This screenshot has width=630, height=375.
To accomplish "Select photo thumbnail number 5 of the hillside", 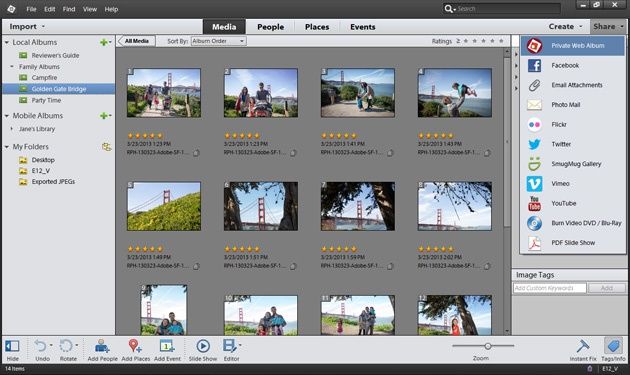I will point(164,206).
